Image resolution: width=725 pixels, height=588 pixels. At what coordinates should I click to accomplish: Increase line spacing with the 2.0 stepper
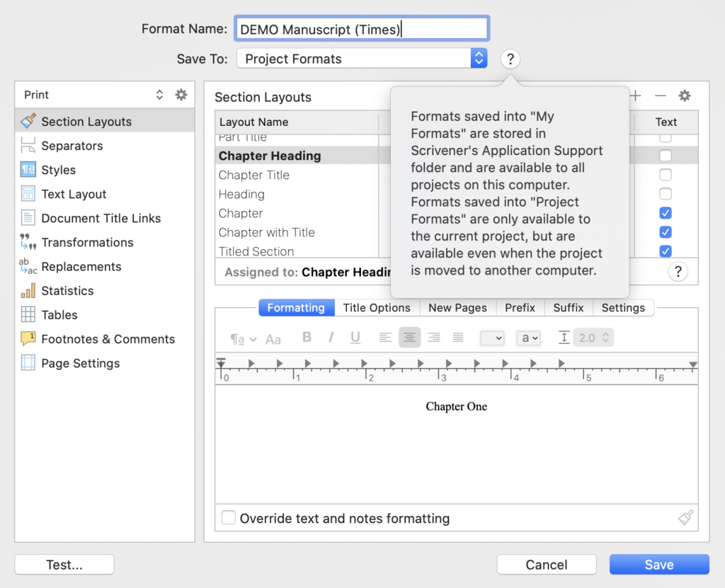click(605, 333)
